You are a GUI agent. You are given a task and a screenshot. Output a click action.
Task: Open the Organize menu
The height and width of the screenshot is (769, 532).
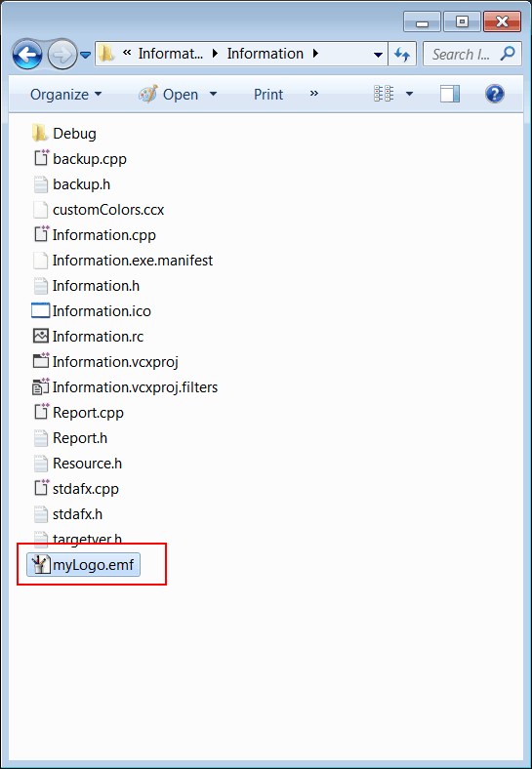pos(65,94)
